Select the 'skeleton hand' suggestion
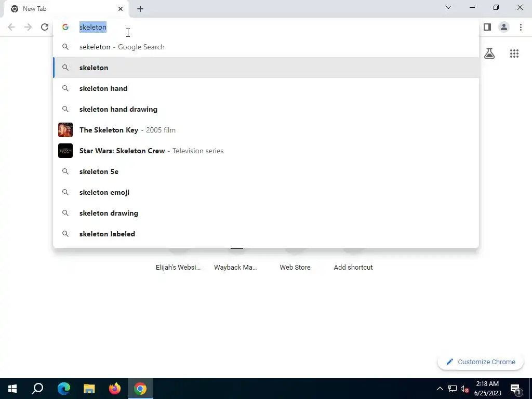 (266, 88)
